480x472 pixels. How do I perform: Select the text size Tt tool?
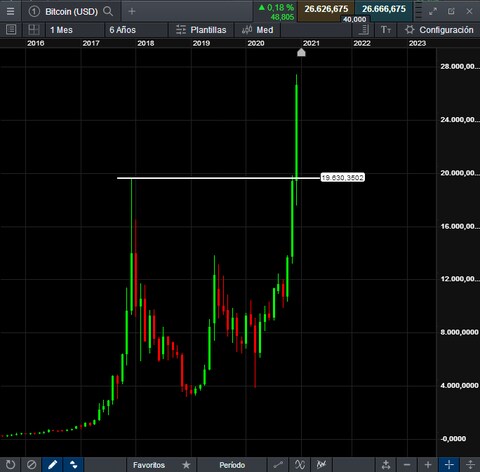tap(385, 30)
